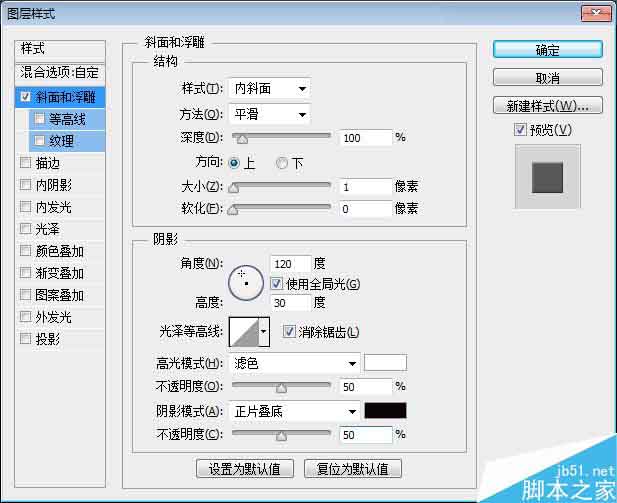Enable the 颜色叠加 checkbox
617x503 pixels.
pyautogui.click(x=26, y=251)
